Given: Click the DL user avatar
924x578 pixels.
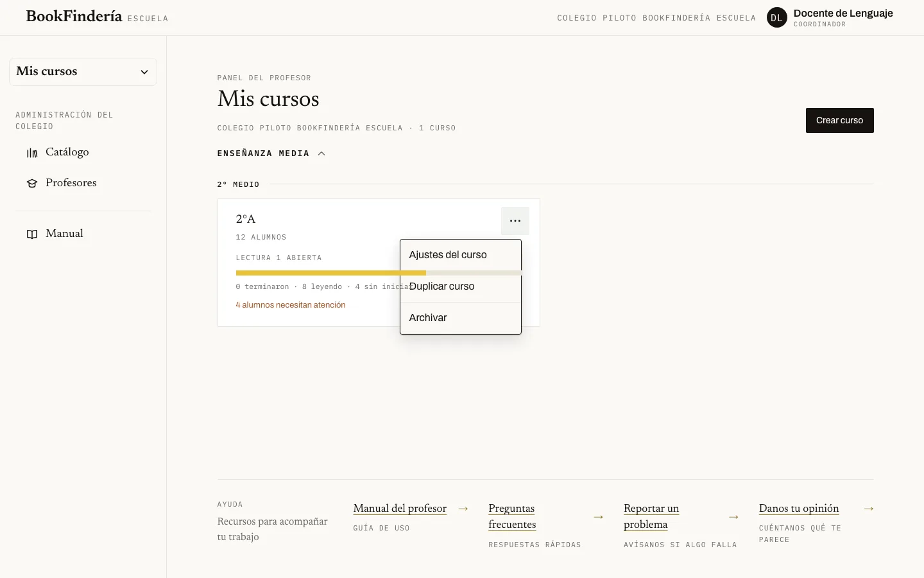Looking at the screenshot, I should (x=777, y=18).
